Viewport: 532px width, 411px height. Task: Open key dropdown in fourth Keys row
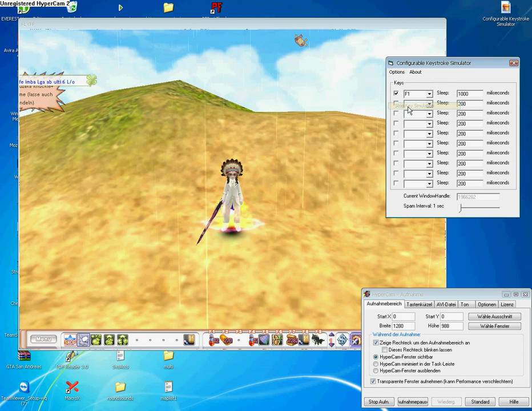click(x=429, y=124)
